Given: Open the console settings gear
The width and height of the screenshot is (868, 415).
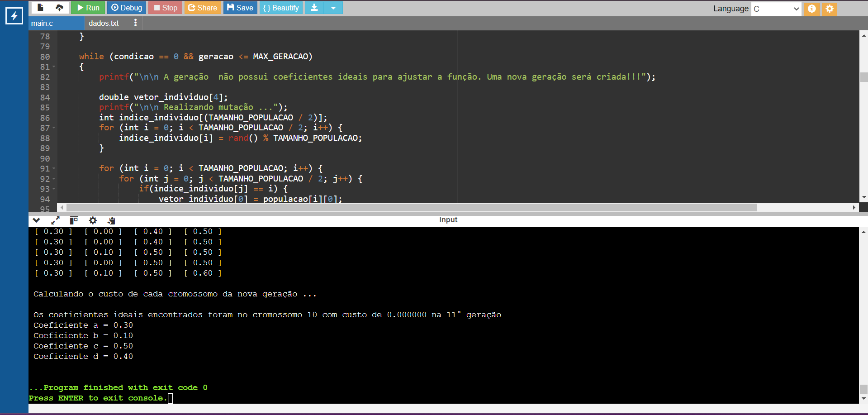Looking at the screenshot, I should (93, 220).
